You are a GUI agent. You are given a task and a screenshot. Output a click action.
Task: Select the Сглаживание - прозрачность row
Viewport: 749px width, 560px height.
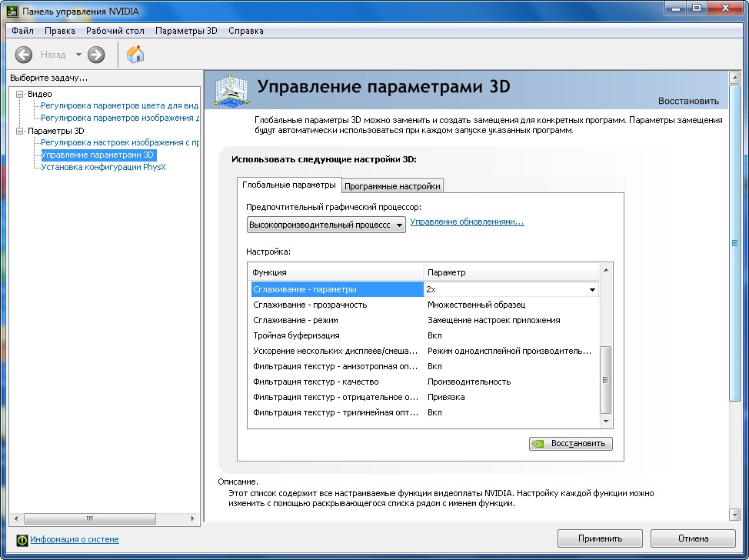tap(424, 305)
